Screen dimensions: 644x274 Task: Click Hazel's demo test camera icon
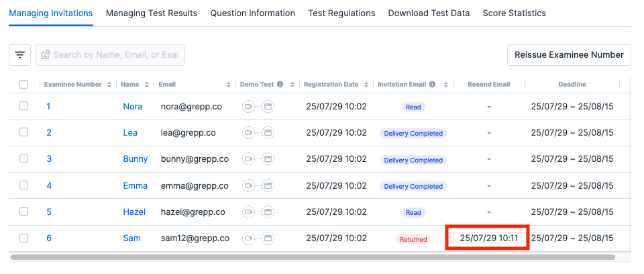point(249,212)
